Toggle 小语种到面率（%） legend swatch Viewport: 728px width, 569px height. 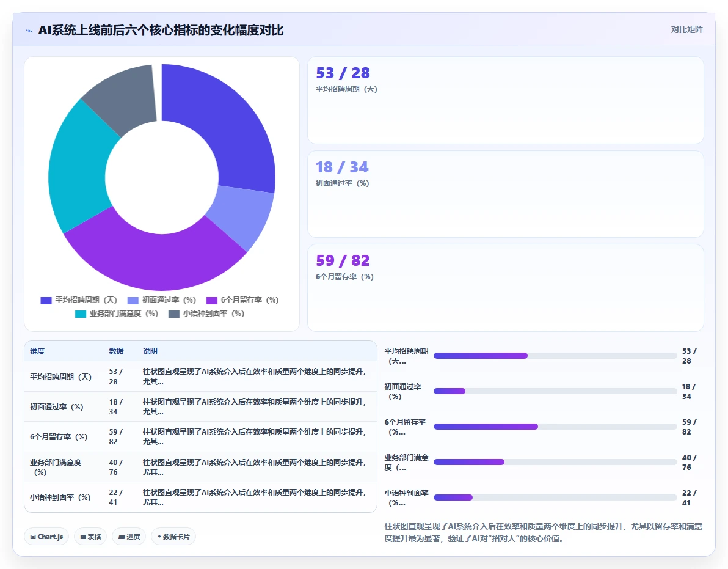click(x=174, y=314)
